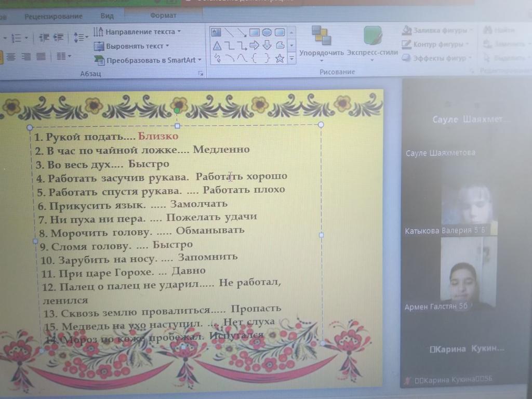
Task: Pick the line tool in the shapes gallery
Action: [229, 32]
